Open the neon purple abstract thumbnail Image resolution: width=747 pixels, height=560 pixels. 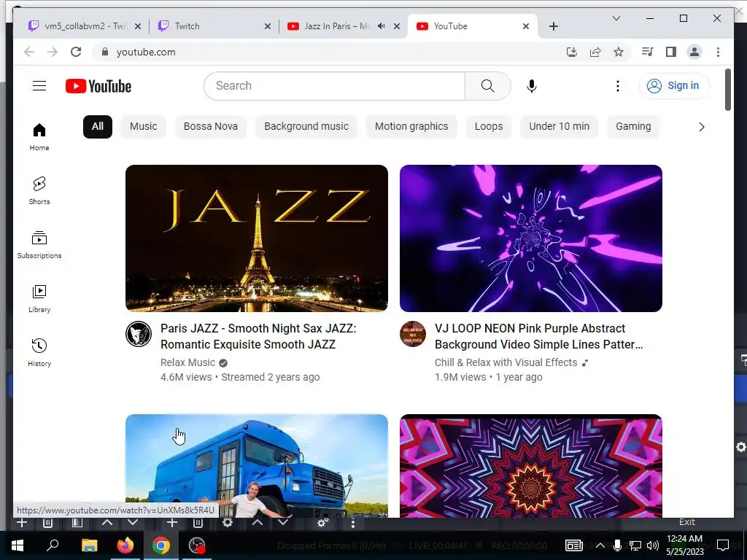coord(531,238)
